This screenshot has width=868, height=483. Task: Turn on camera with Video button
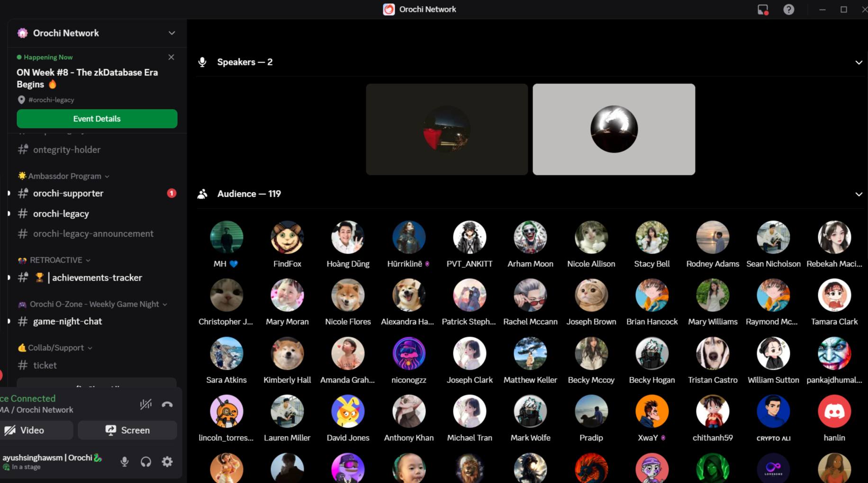(x=36, y=430)
